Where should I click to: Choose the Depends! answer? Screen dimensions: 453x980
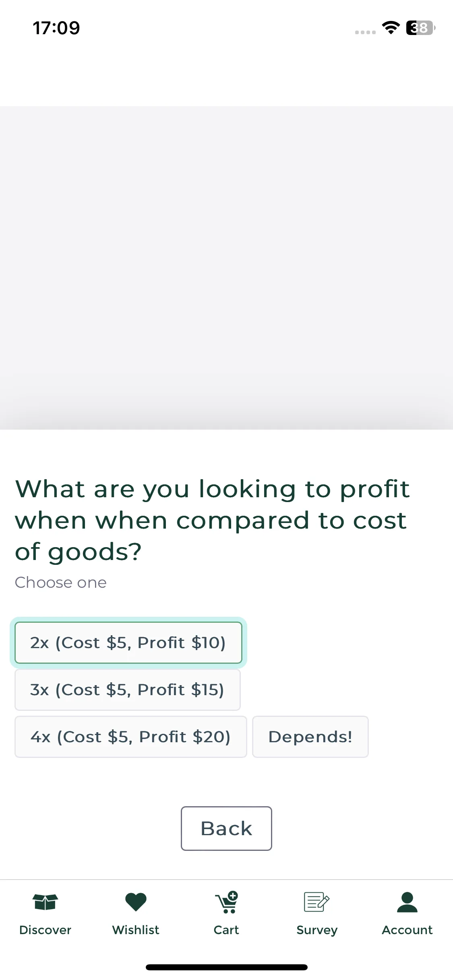click(x=310, y=737)
